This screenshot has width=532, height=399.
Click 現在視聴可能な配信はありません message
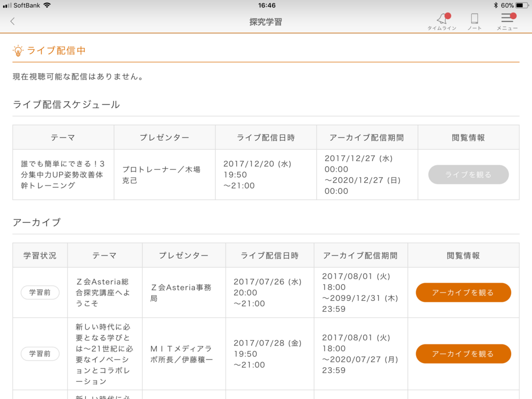click(78, 77)
